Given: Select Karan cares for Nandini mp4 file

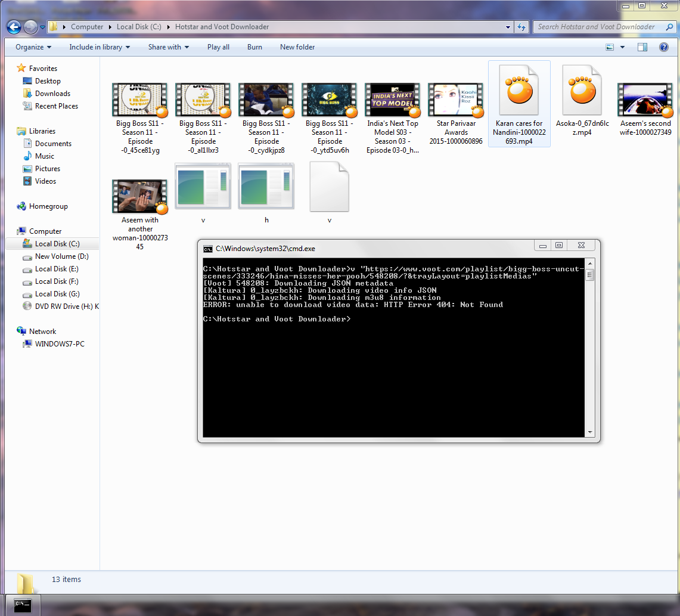Looking at the screenshot, I should click(519, 104).
